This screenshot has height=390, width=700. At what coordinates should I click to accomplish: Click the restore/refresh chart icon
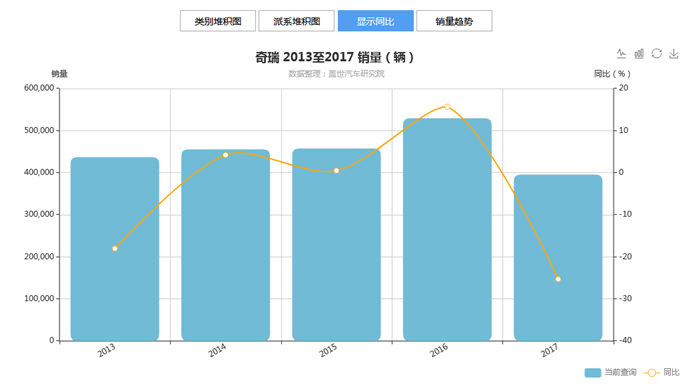pos(656,54)
